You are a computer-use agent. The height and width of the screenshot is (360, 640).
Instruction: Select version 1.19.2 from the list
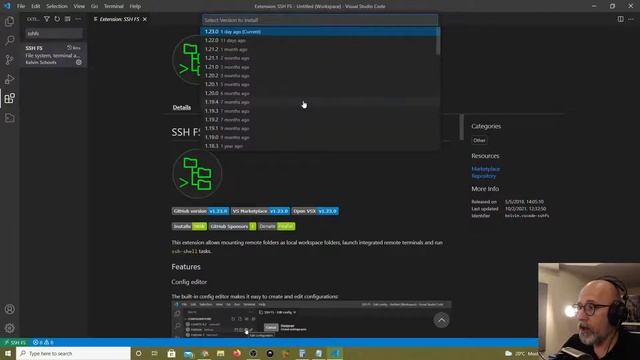coord(320,120)
